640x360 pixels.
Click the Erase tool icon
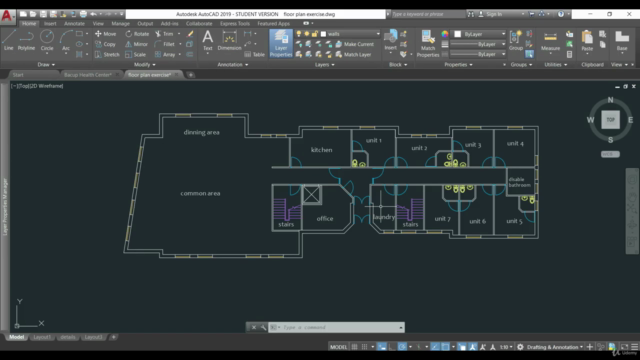(190, 34)
